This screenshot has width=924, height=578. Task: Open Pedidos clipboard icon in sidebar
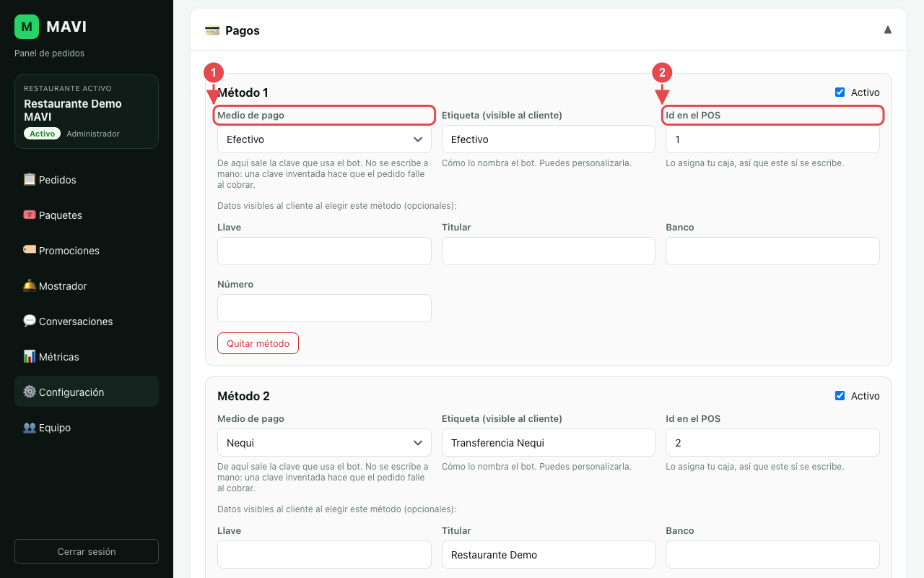pos(30,179)
